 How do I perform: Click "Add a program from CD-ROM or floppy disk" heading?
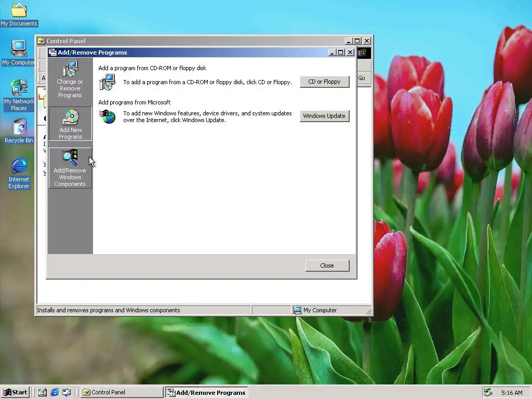152,68
